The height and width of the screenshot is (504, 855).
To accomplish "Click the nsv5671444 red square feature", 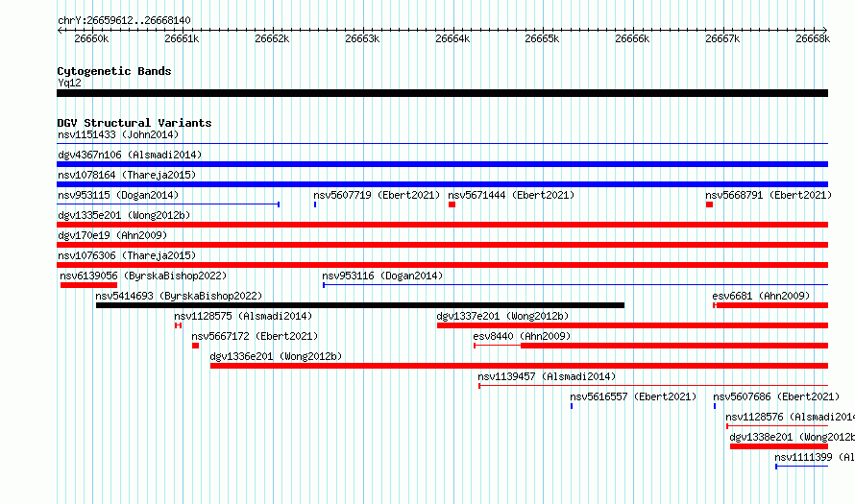I will pos(452,204).
